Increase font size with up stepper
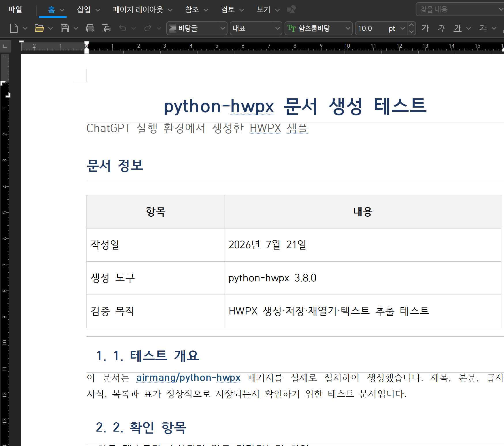The height and width of the screenshot is (446, 504). (412, 25)
